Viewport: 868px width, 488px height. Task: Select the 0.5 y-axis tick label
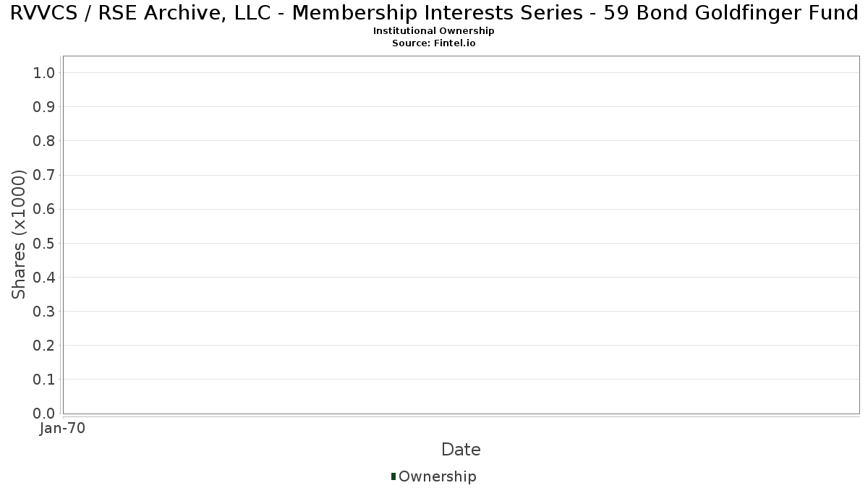point(45,244)
